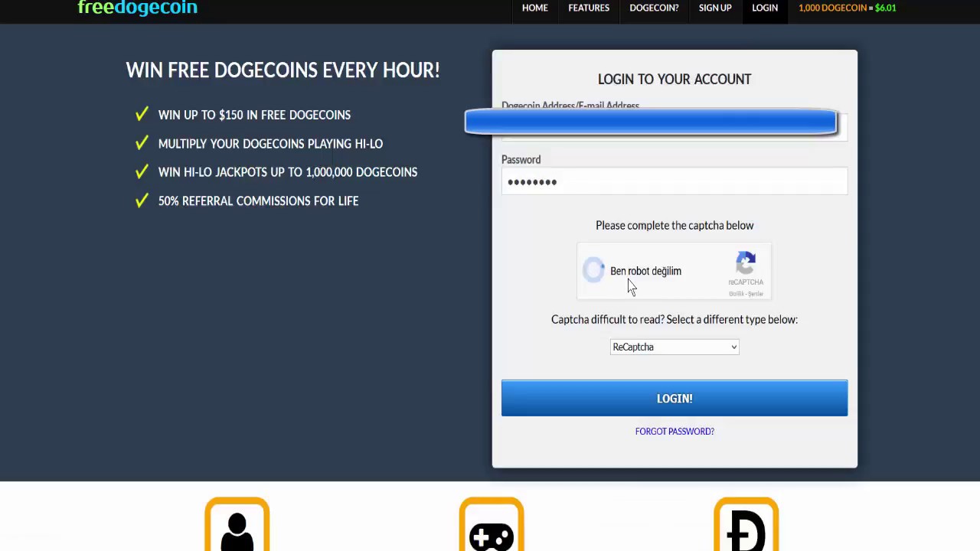The image size is (980, 551).
Task: Select the LOGIN menu item
Action: pos(765,8)
